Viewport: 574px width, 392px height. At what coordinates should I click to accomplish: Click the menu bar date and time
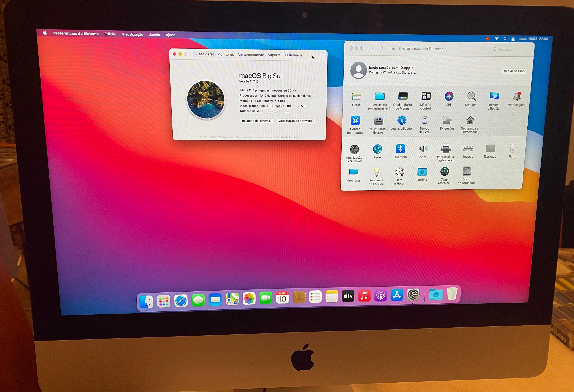533,39
